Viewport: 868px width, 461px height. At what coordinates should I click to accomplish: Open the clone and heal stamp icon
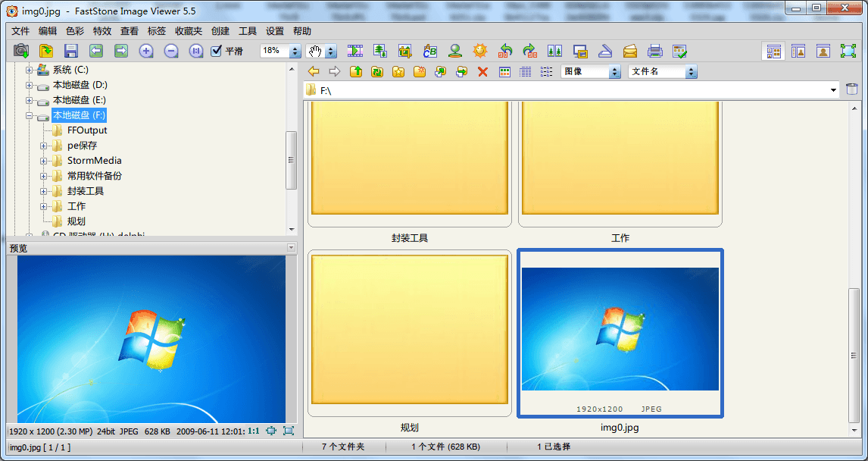click(x=455, y=51)
